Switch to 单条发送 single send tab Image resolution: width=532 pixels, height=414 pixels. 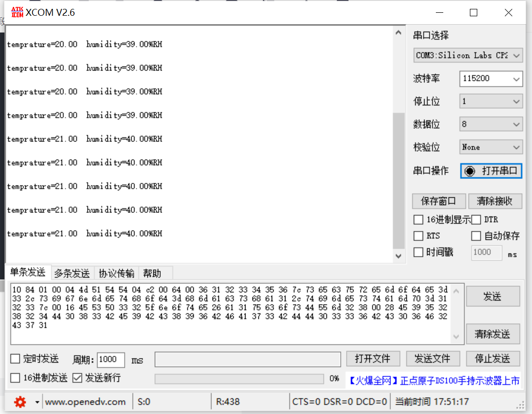(28, 272)
